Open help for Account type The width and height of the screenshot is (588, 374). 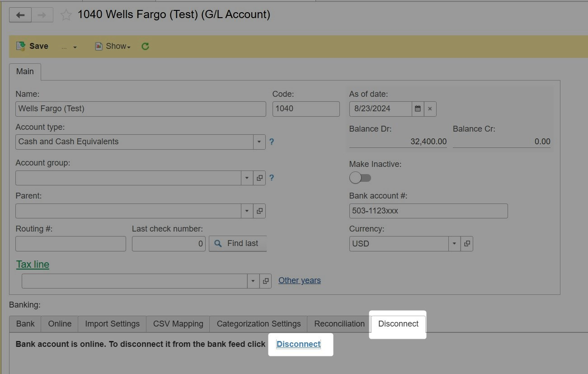coord(272,142)
